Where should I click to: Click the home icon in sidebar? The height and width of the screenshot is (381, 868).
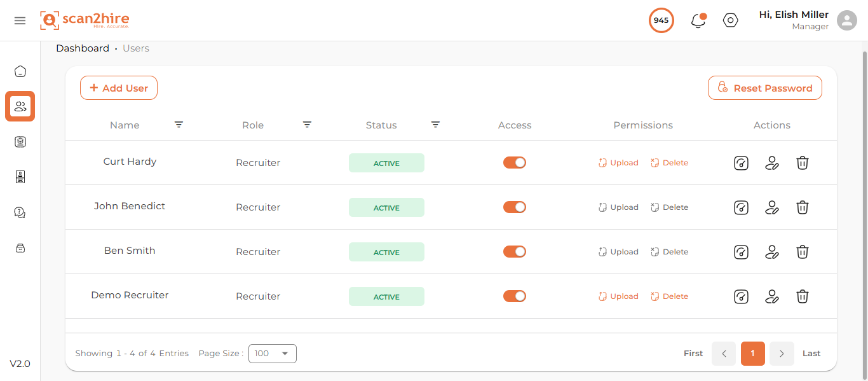click(20, 71)
